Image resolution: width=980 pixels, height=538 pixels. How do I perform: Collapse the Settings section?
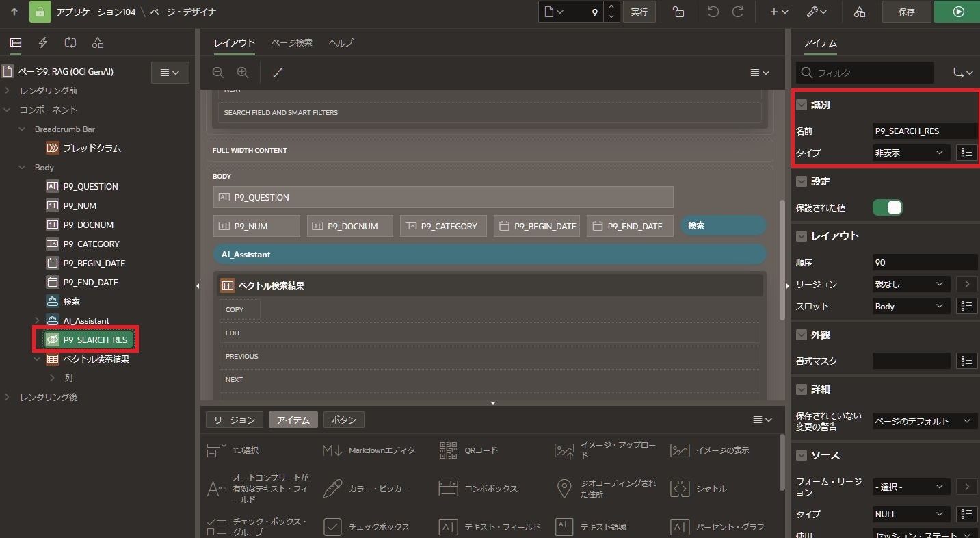coord(802,181)
